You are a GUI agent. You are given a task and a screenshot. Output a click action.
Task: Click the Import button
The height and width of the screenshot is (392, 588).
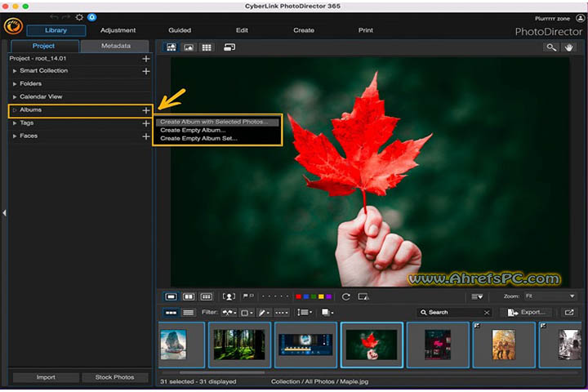pyautogui.click(x=46, y=377)
